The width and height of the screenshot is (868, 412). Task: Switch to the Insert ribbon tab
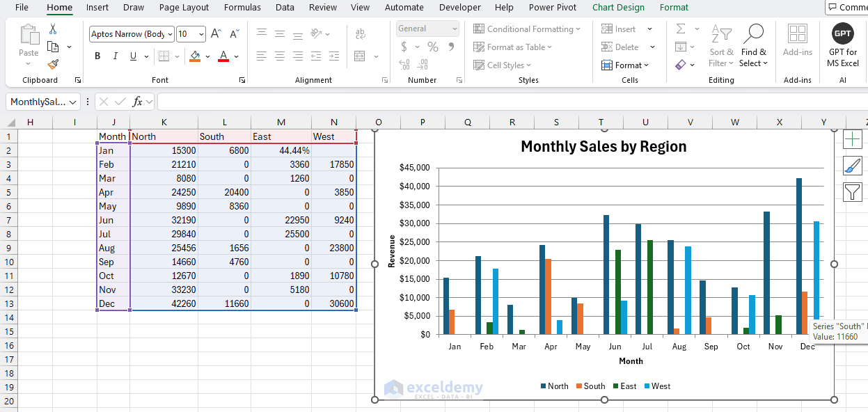(97, 8)
